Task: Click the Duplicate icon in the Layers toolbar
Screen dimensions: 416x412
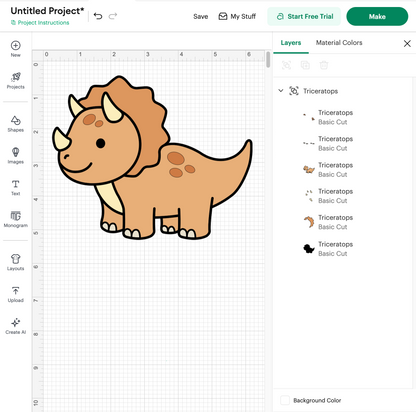Action: 305,65
